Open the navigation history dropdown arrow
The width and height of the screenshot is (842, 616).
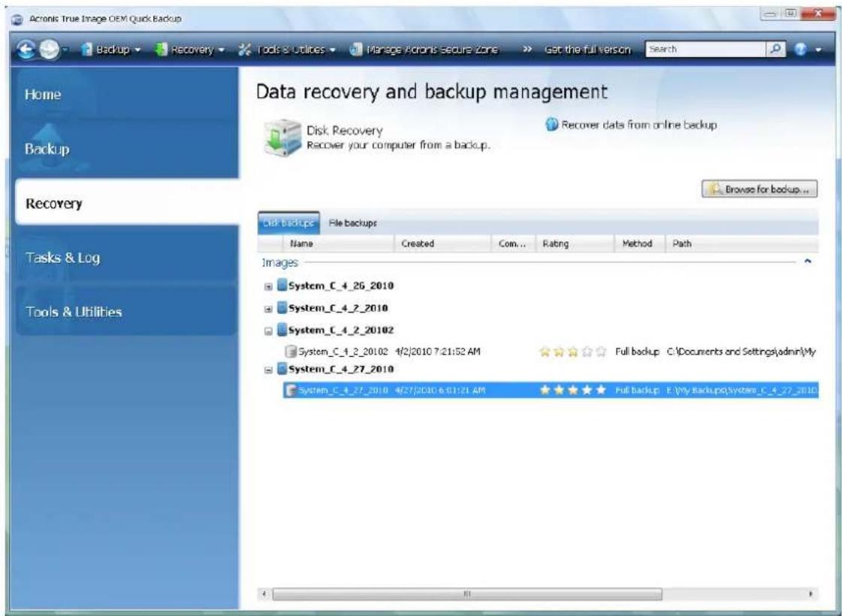pos(65,50)
